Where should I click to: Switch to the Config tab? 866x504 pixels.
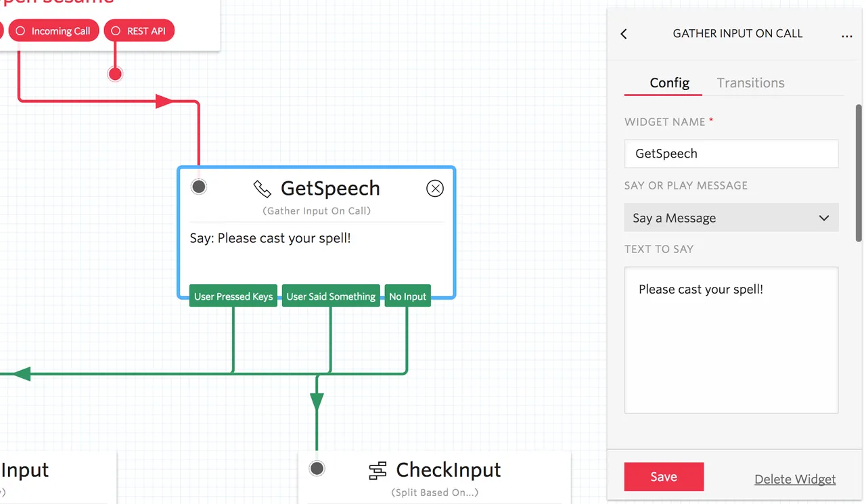click(x=670, y=83)
